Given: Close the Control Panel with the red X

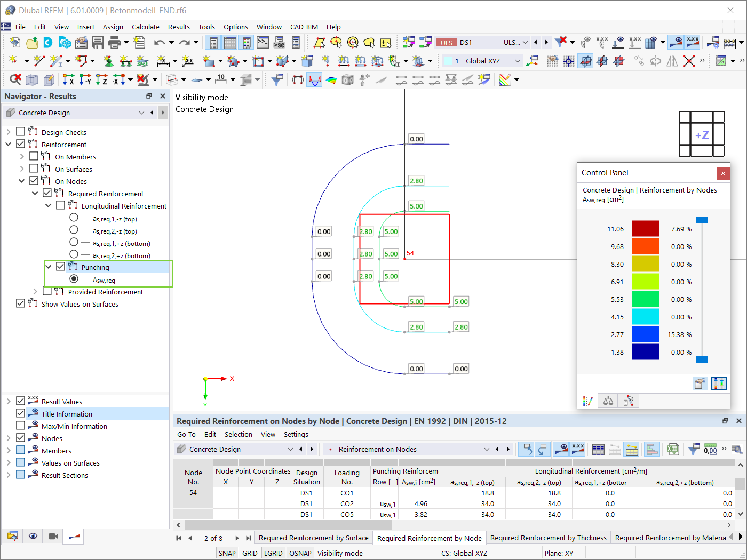Looking at the screenshot, I should [723, 173].
